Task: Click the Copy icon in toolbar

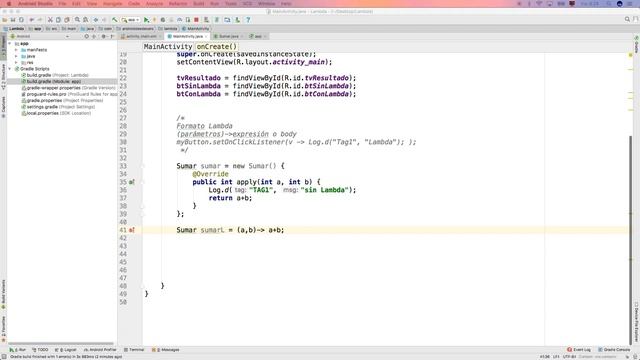Action: (58, 20)
